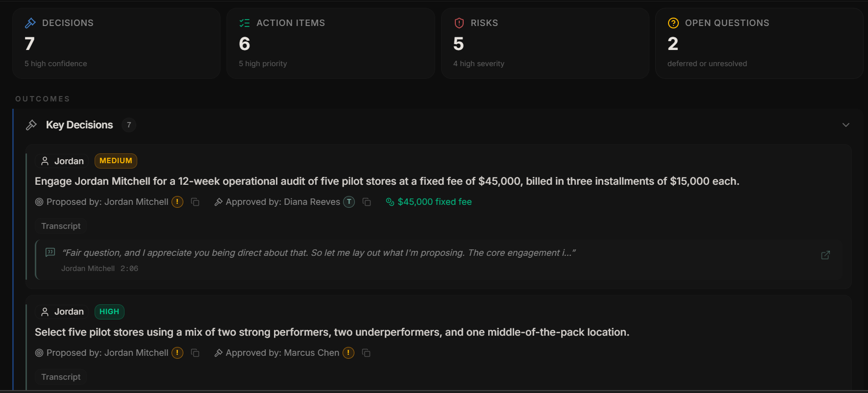This screenshot has height=393, width=868.
Task: Click the T badge beside Diana Reeves
Action: [x=349, y=202]
